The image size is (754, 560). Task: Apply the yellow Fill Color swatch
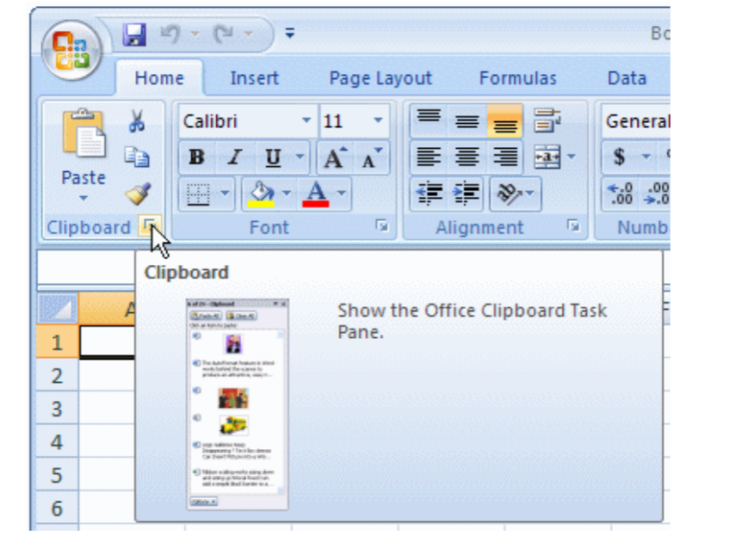tap(260, 194)
